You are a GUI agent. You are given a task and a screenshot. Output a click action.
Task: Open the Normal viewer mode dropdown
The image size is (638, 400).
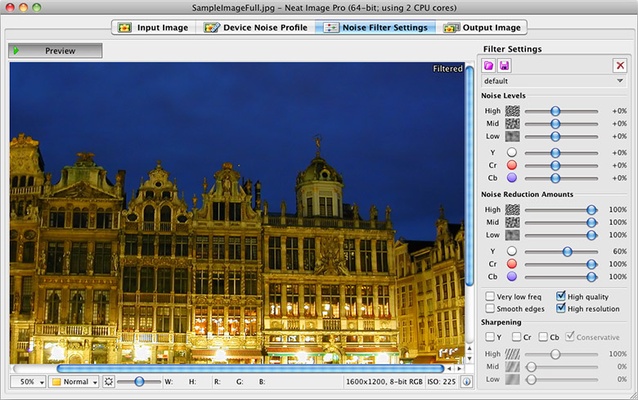click(x=75, y=382)
